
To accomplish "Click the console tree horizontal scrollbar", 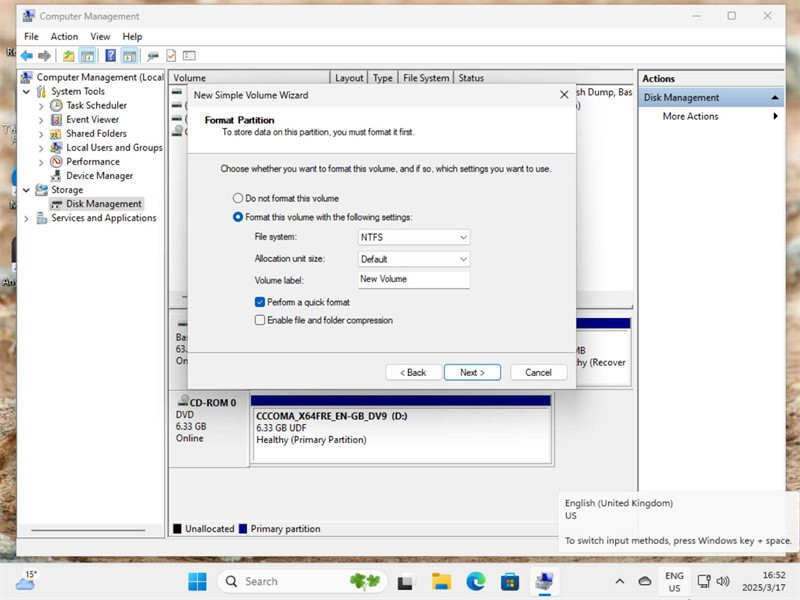I will (x=88, y=530).
